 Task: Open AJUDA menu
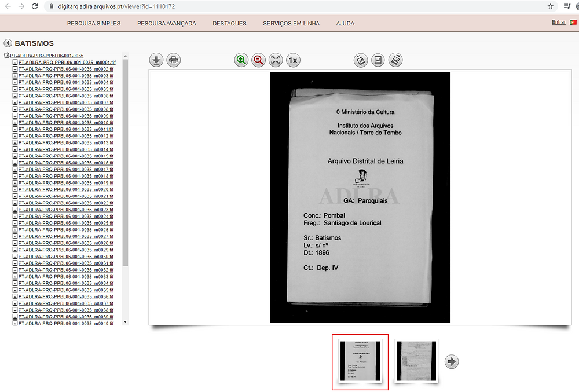345,23
